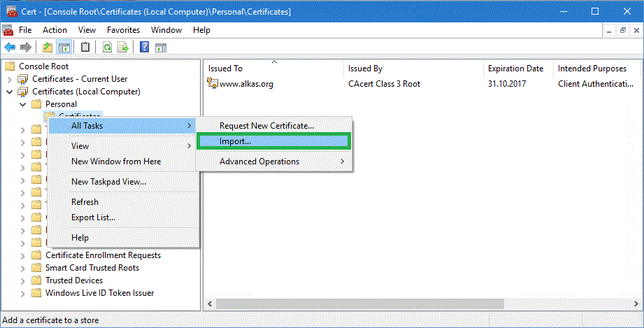
Task: Click the blue Help toolbar icon
Action: point(144,48)
